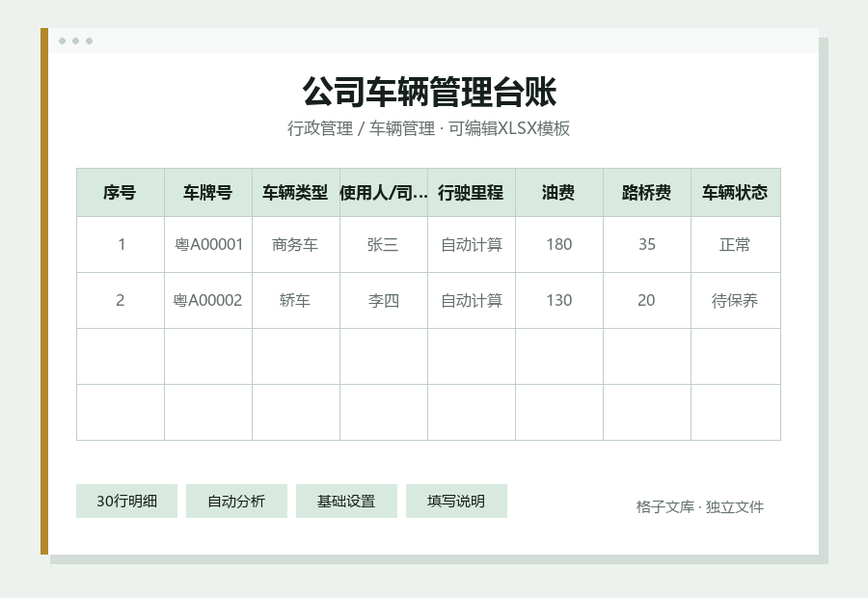Click status cell 待保养
The height and width of the screenshot is (598, 868).
(736, 300)
